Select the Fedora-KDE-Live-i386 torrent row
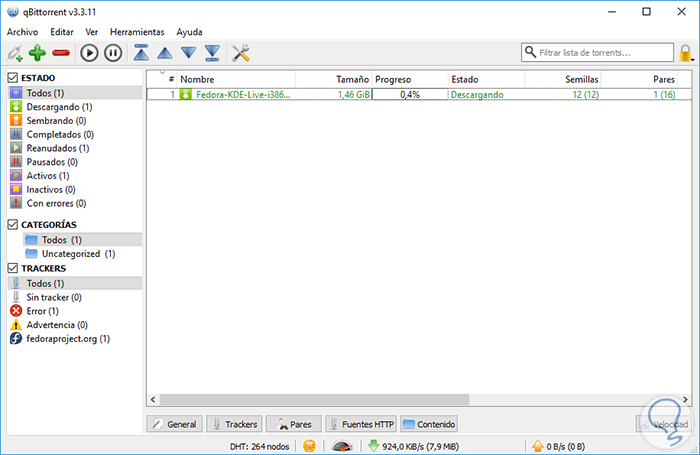The width and height of the screenshot is (700, 455). click(x=419, y=94)
